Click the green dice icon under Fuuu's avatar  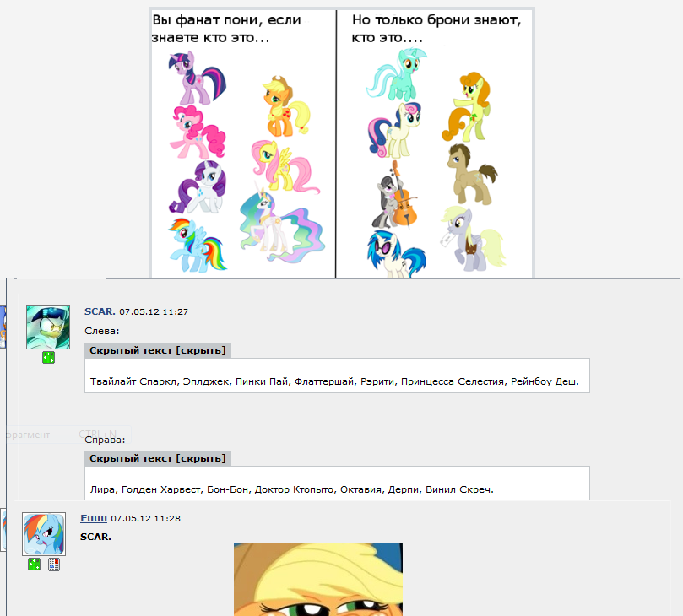pos(34,565)
